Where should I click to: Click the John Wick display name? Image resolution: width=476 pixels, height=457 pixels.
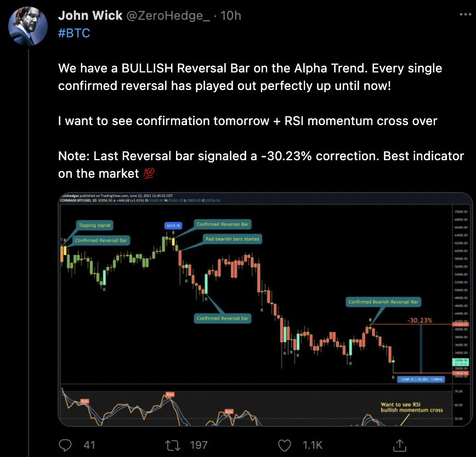[90, 16]
